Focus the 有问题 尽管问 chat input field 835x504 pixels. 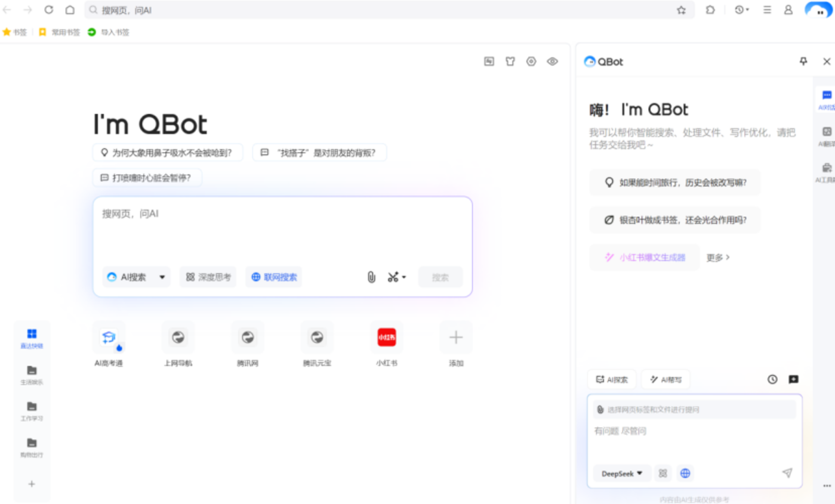tap(695, 440)
